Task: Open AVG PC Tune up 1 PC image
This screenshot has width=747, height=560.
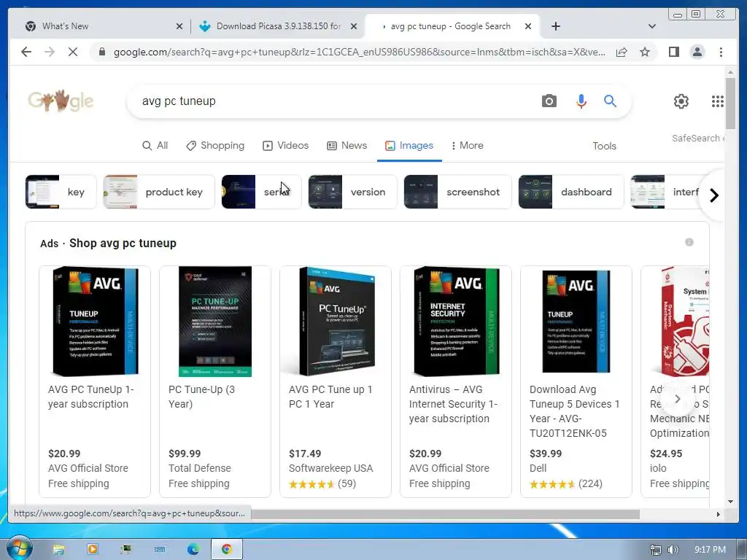Action: (336, 322)
